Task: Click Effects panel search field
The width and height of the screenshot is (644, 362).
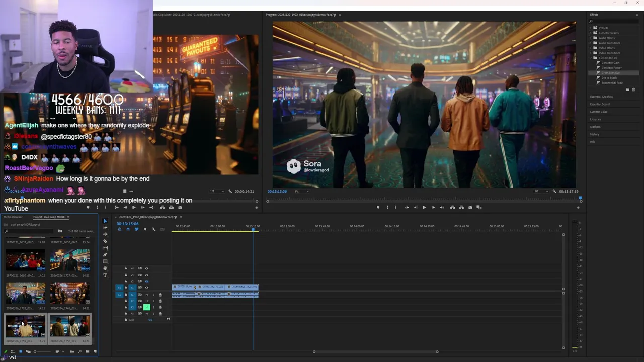Action: 614,21
